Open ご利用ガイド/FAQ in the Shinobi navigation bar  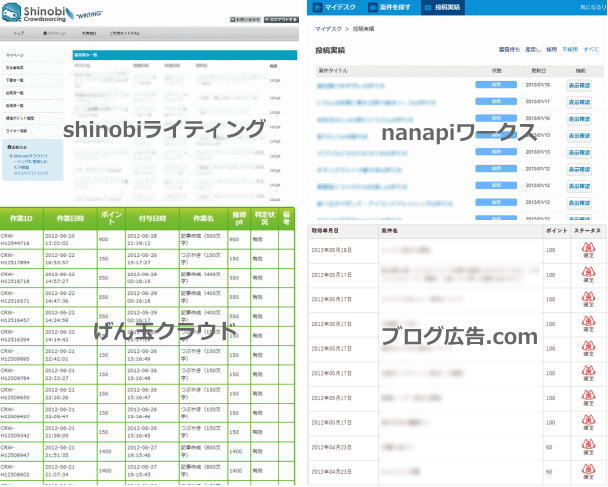click(x=124, y=34)
